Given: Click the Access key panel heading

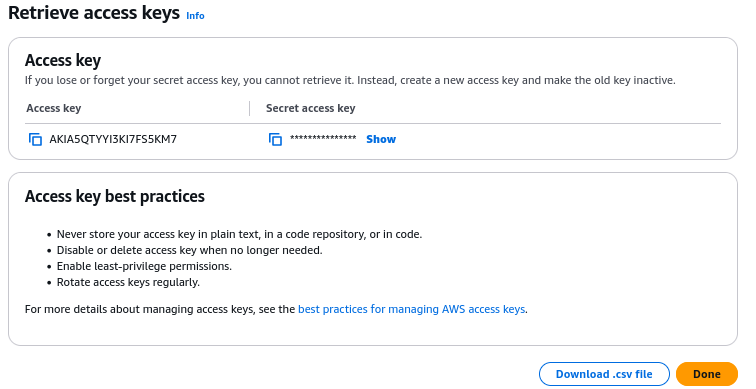Looking at the screenshot, I should click(63, 61).
